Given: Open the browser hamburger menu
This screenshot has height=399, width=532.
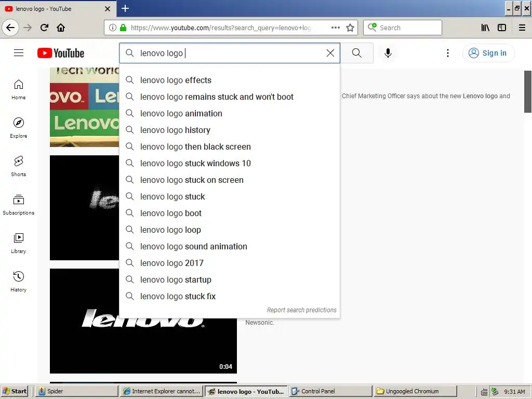Looking at the screenshot, I should click(x=522, y=28).
